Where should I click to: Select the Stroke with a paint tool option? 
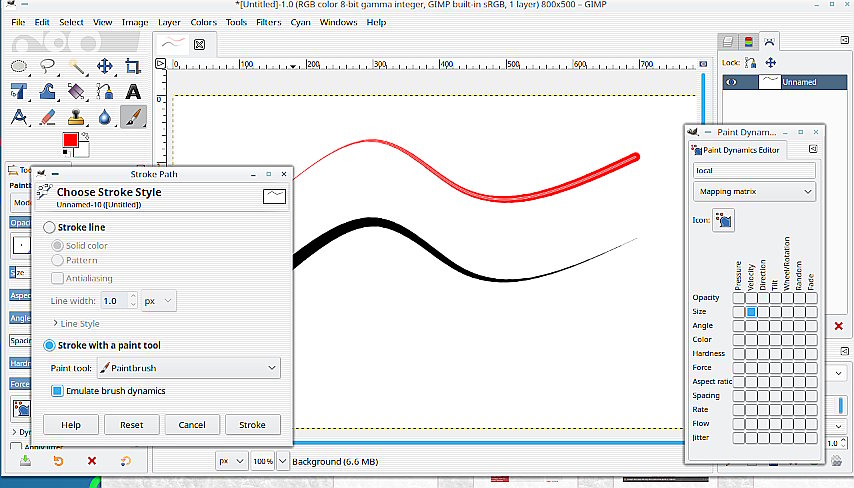click(49, 345)
